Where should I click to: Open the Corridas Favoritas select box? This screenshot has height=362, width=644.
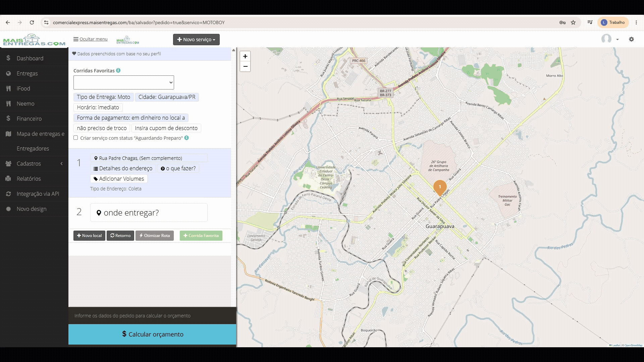(124, 82)
